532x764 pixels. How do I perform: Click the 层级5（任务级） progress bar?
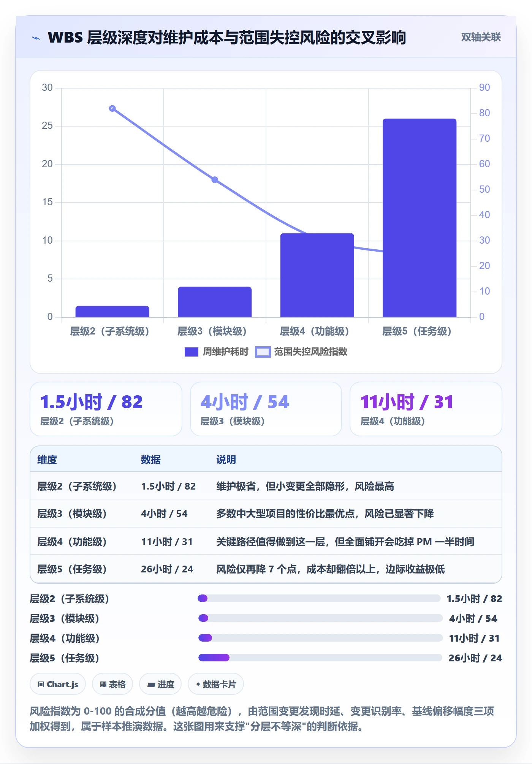(320, 658)
